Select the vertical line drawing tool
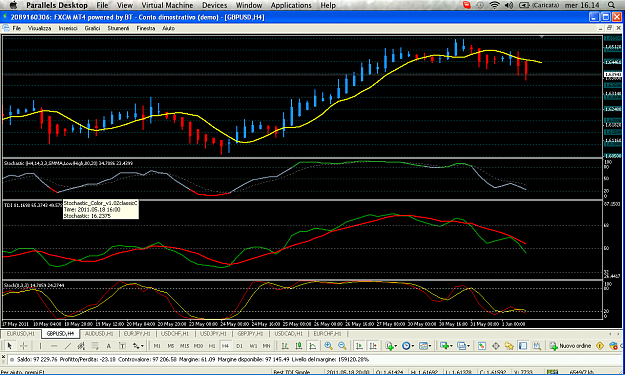The image size is (625, 375). 40,346
